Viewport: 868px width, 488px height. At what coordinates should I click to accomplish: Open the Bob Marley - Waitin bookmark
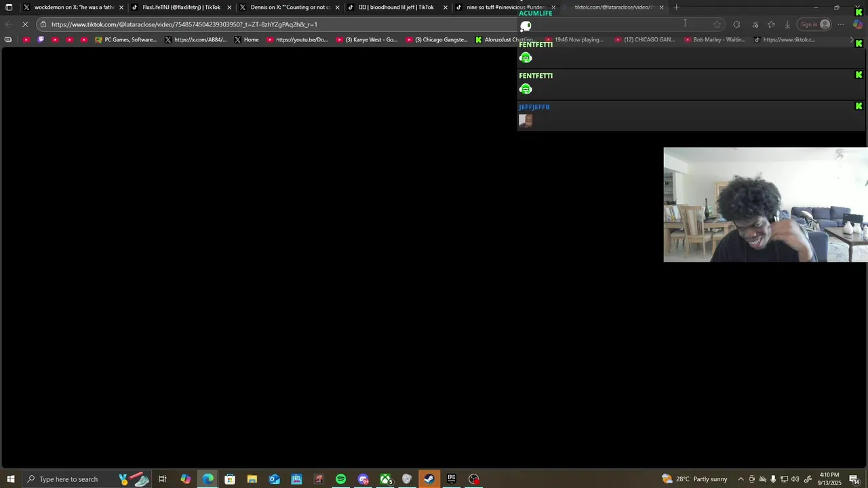tap(715, 39)
